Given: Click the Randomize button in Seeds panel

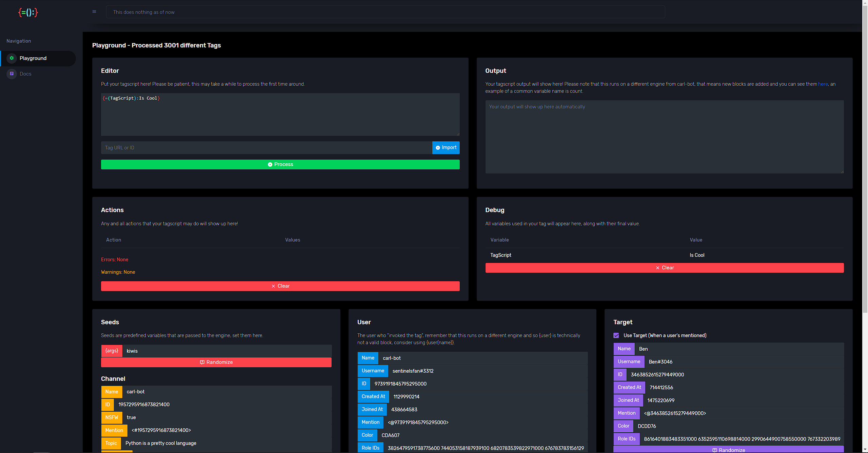Looking at the screenshot, I should [216, 362].
